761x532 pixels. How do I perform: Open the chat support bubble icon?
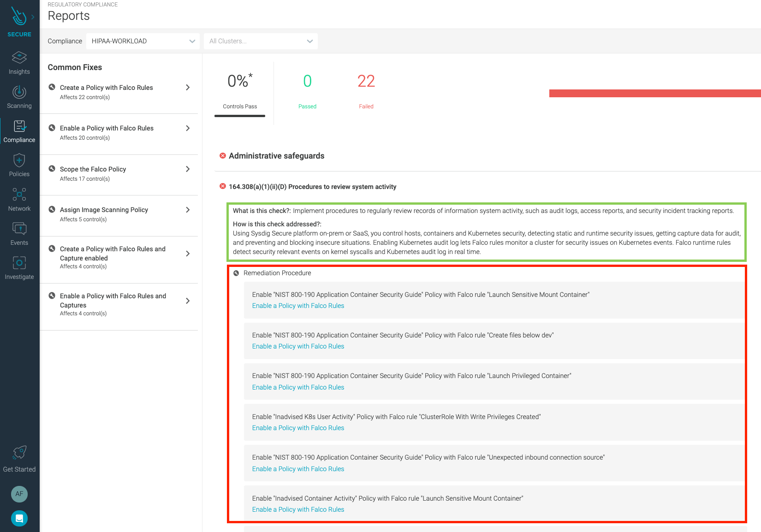click(19, 518)
